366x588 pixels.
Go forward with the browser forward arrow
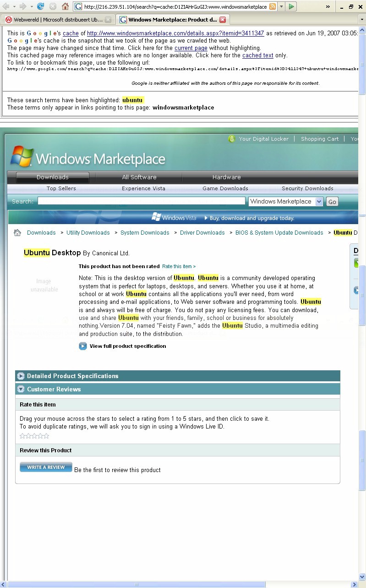point(22,6)
